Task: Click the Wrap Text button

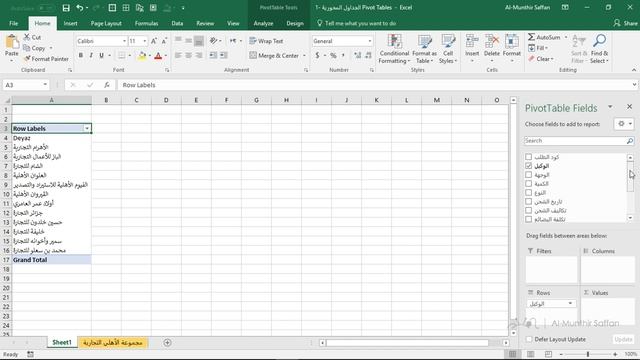Action: tap(266, 41)
